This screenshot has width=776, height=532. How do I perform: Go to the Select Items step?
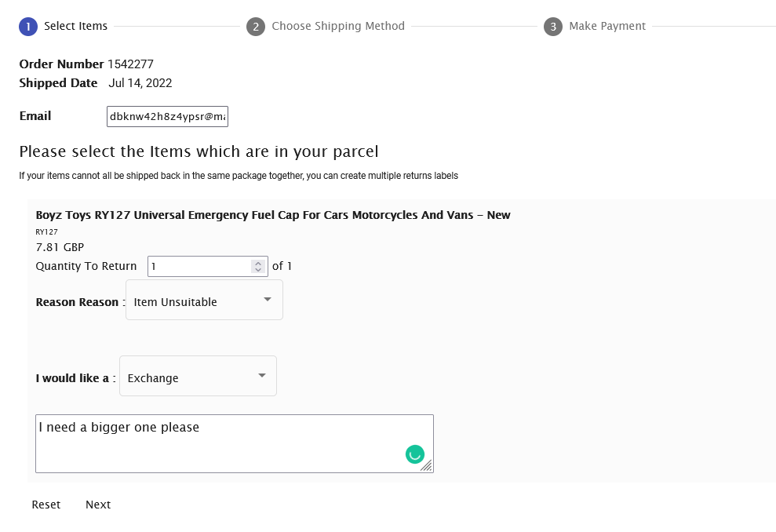[x=76, y=26]
